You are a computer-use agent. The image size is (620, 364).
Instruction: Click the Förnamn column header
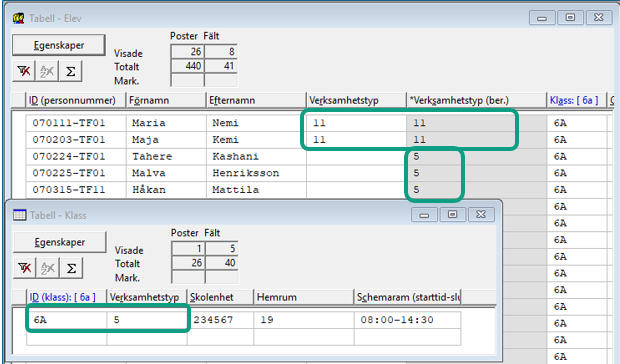[x=166, y=100]
